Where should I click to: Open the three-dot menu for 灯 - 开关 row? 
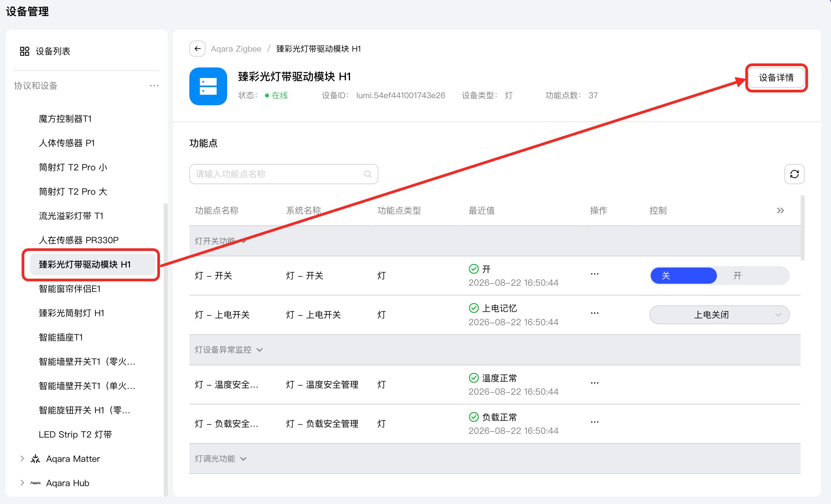595,274
